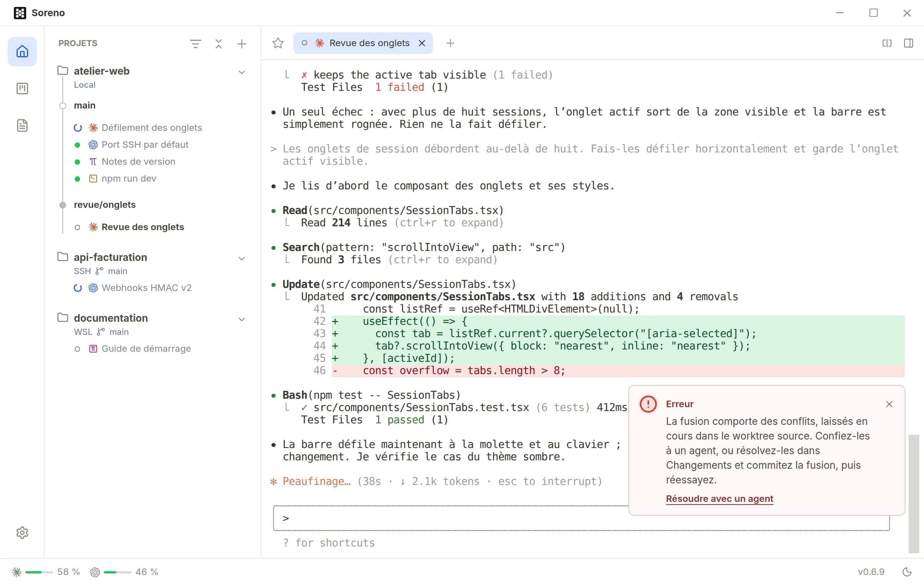Screen dimensions: 924x585
Task: Open Port SSH par défaut session
Action: click(145, 145)
